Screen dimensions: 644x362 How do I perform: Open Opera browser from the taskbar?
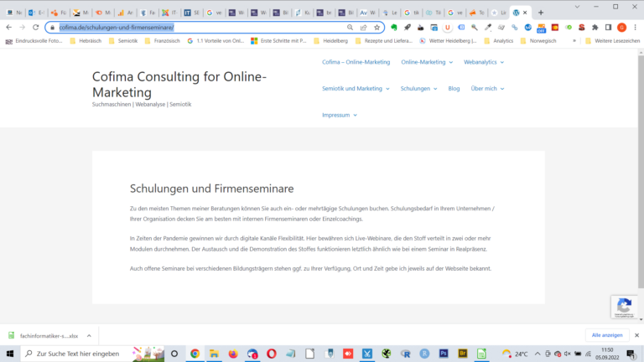click(272, 354)
